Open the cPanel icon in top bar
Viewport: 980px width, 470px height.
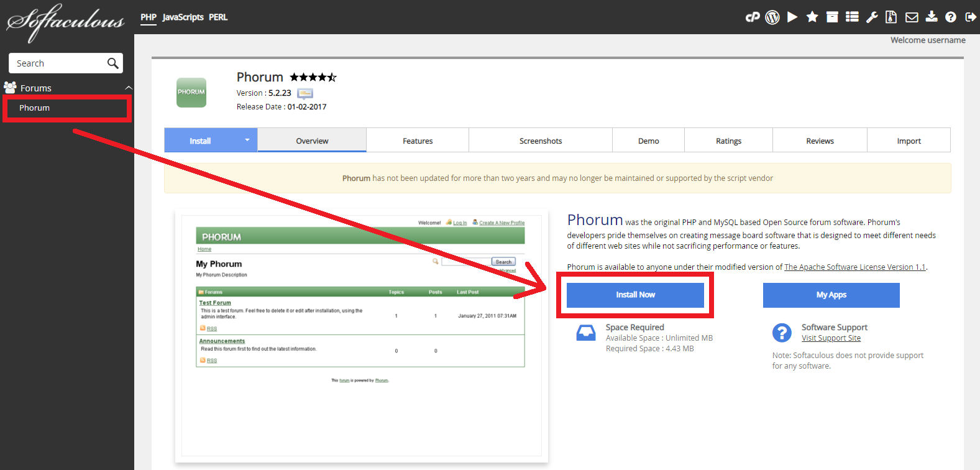pos(753,17)
